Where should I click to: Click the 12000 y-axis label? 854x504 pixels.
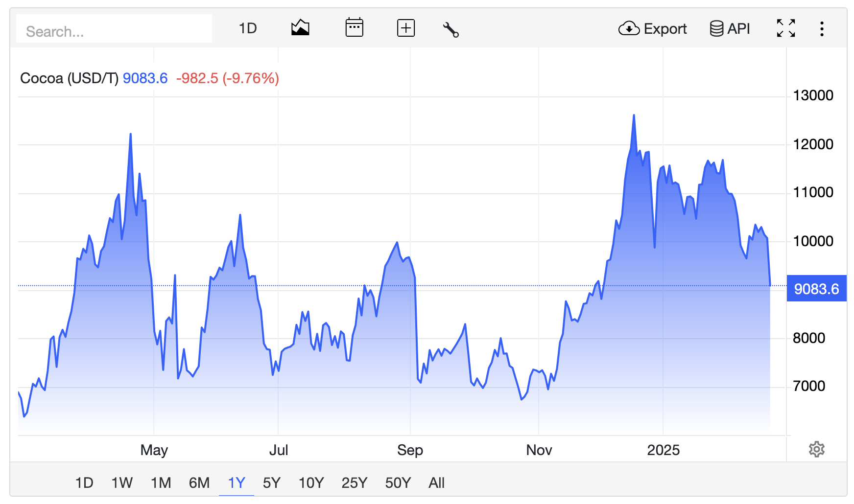(x=813, y=144)
